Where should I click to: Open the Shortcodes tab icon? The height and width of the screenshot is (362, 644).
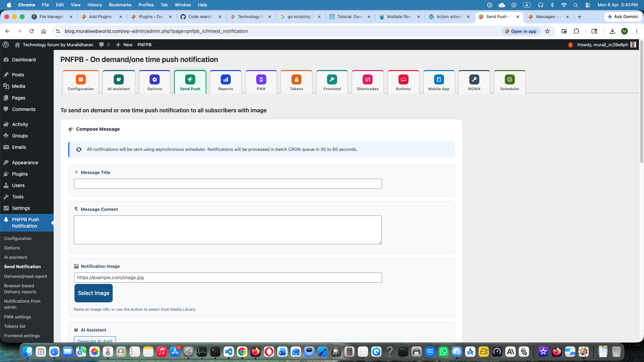coord(368,79)
